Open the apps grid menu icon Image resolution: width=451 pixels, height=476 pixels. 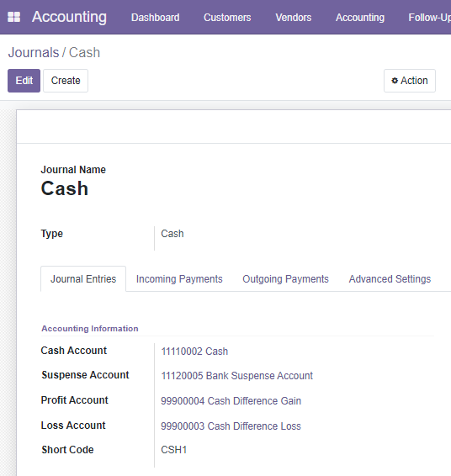click(13, 17)
